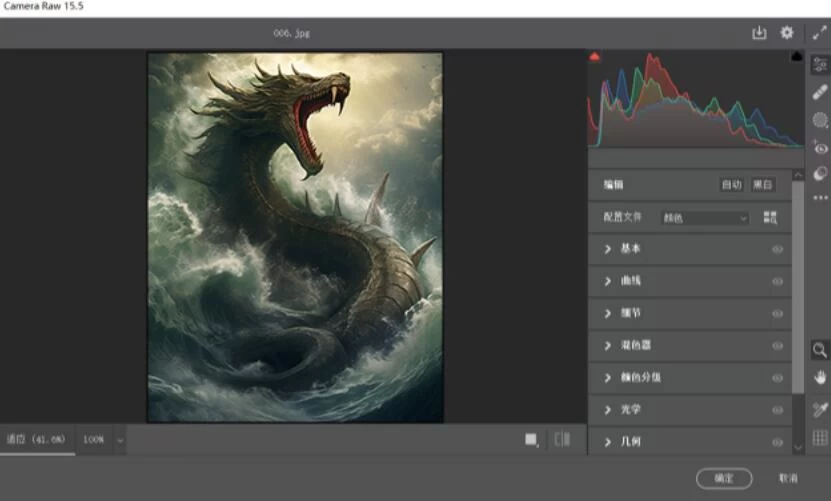Select the Hand tool
This screenshot has width=831, height=501.
(820, 378)
